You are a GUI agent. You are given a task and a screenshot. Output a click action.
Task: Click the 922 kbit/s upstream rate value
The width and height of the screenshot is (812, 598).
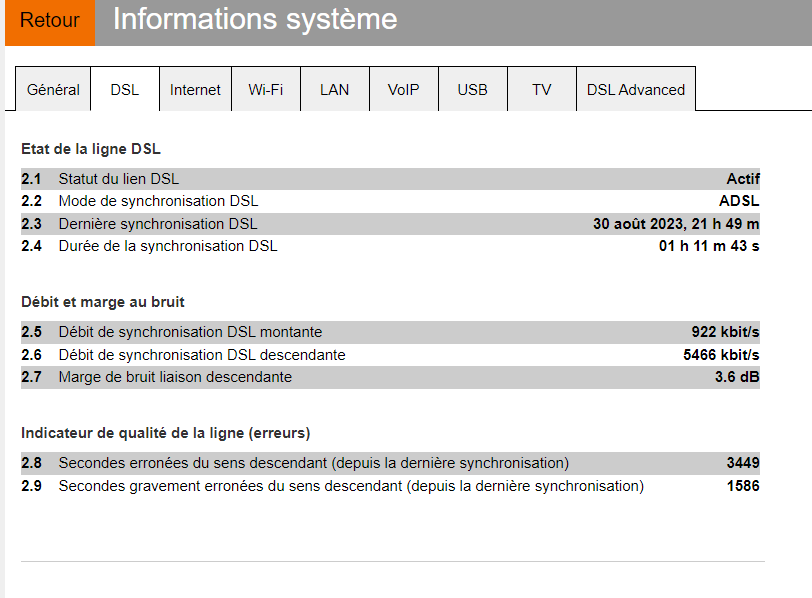click(725, 332)
